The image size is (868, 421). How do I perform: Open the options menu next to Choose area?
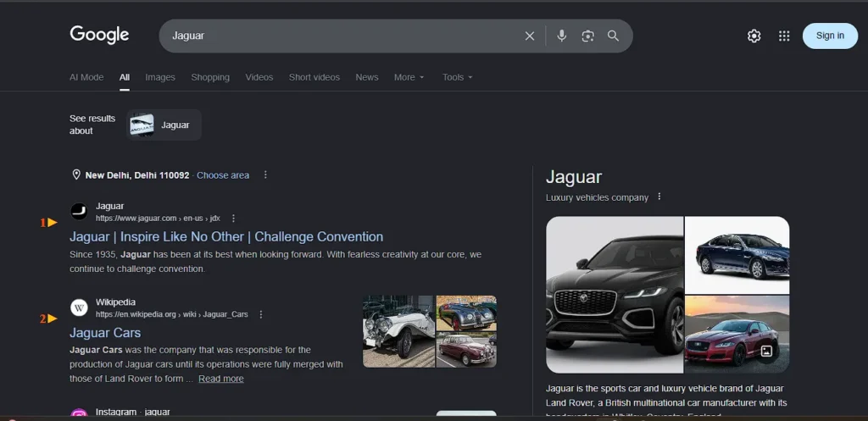click(x=265, y=174)
